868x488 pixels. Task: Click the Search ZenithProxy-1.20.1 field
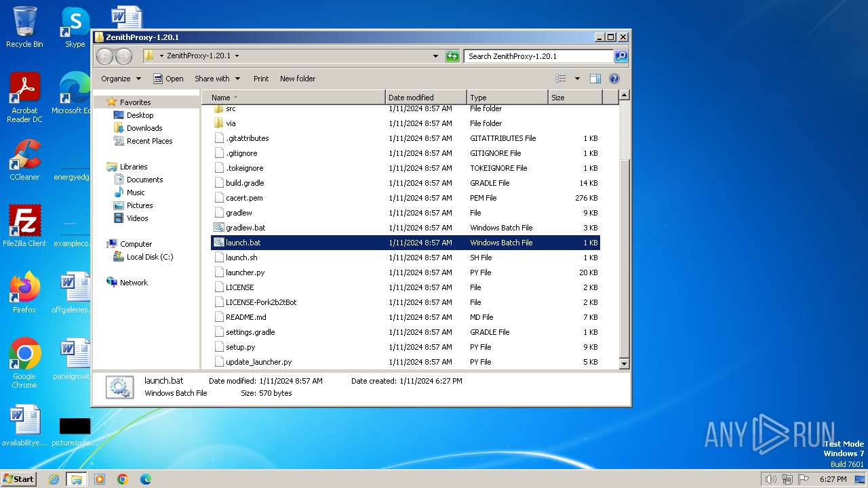[x=539, y=56]
